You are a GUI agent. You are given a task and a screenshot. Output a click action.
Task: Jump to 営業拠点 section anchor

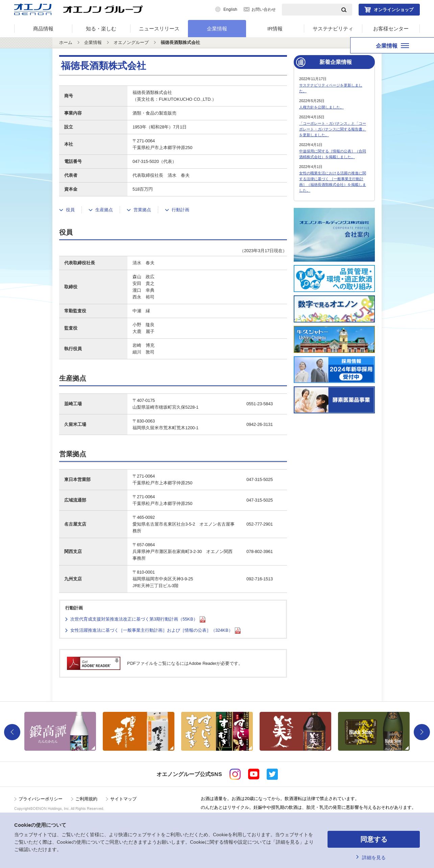139,210
